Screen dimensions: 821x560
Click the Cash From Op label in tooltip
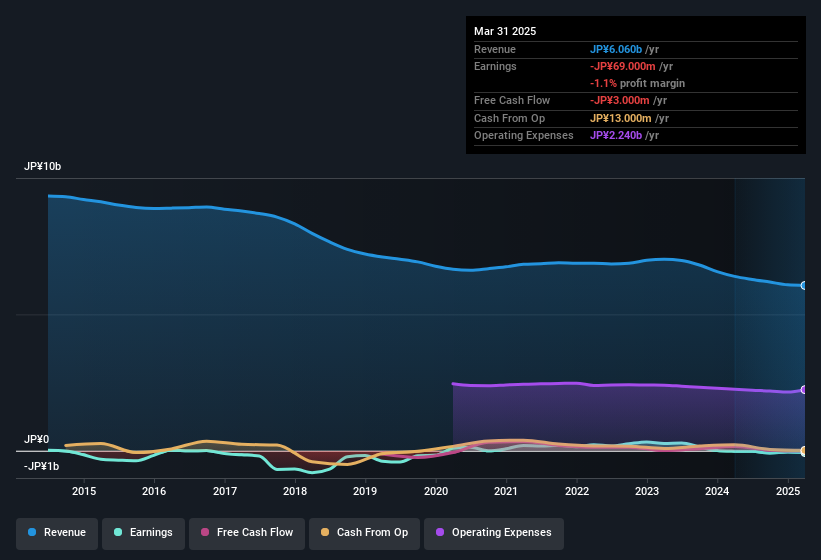(x=509, y=118)
